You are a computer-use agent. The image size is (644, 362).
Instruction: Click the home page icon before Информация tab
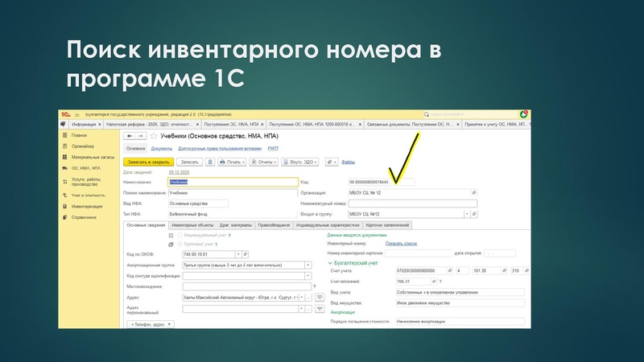[x=63, y=124]
